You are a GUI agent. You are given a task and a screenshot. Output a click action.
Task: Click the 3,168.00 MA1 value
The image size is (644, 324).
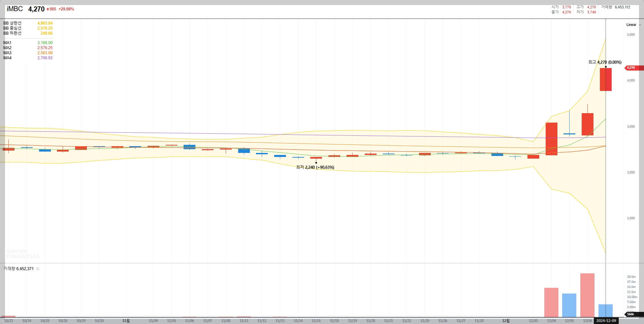click(45, 43)
